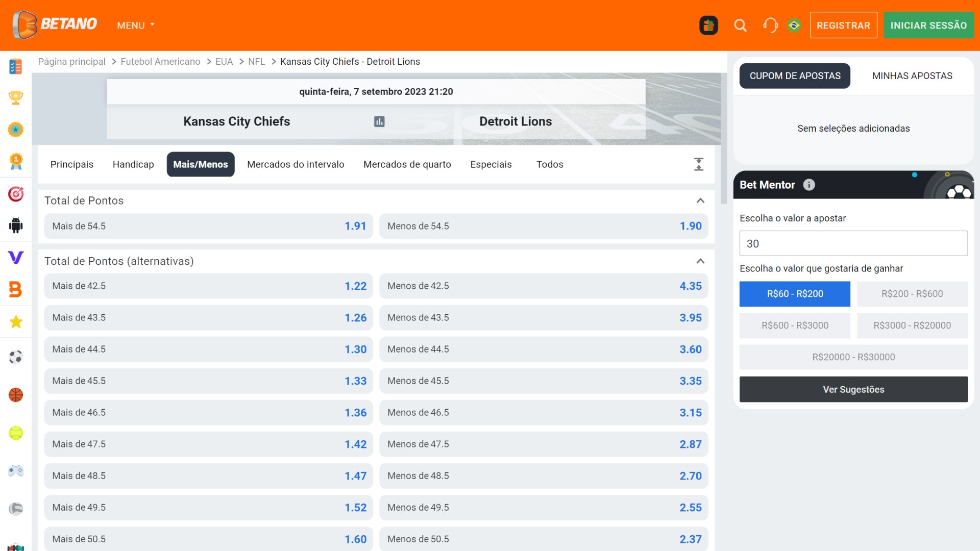The width and height of the screenshot is (980, 551).
Task: Expand the MENU dropdown navigation
Action: (x=135, y=25)
